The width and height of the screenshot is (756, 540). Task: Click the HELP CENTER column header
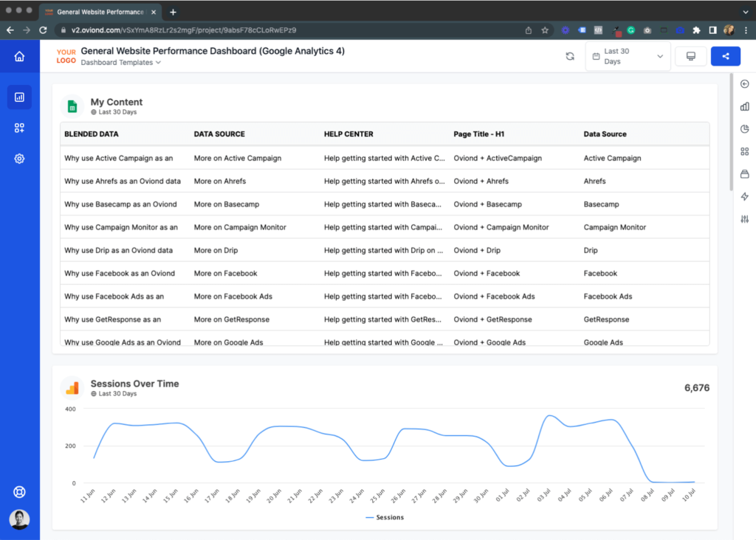coord(348,134)
